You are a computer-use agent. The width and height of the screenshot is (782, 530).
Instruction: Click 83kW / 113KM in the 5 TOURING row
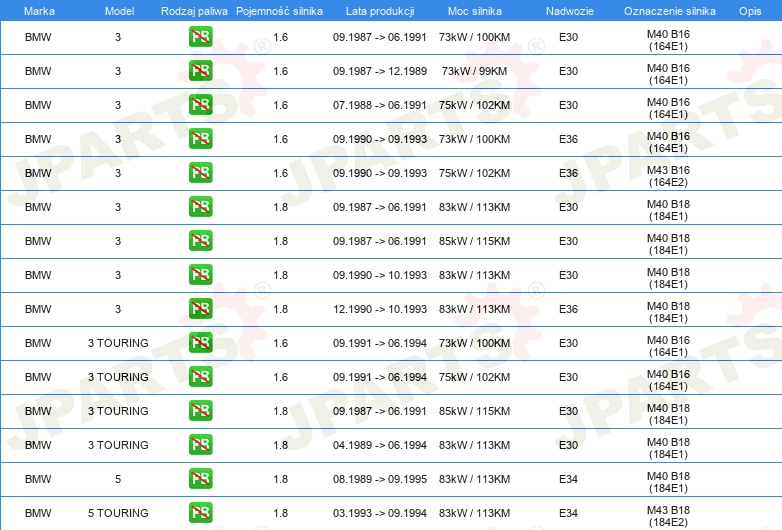pos(474,513)
